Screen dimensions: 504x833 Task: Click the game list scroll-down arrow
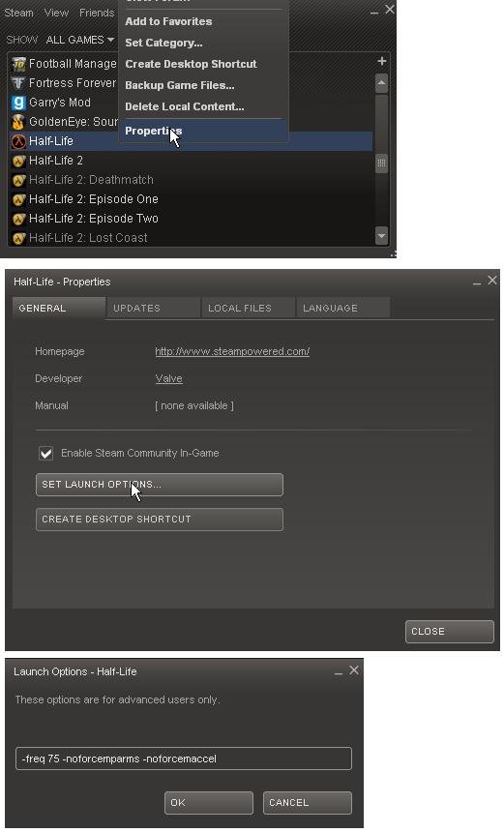click(x=381, y=235)
